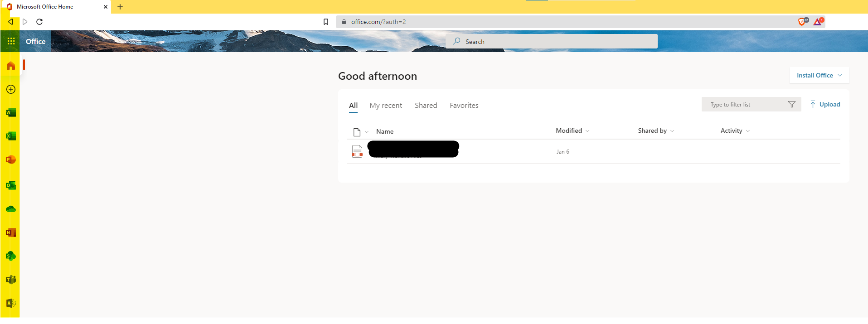The height and width of the screenshot is (324, 868).
Task: Open Brave Rewards triangle icon
Action: [x=818, y=21]
